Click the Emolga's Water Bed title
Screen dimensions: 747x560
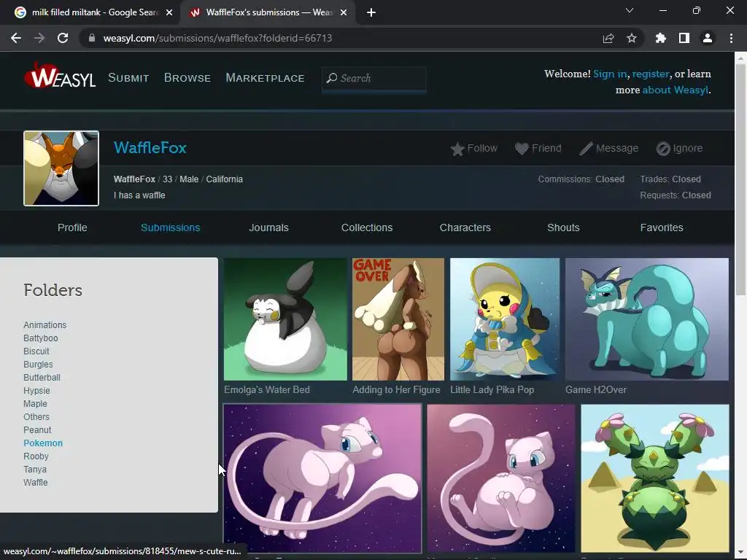267,389
